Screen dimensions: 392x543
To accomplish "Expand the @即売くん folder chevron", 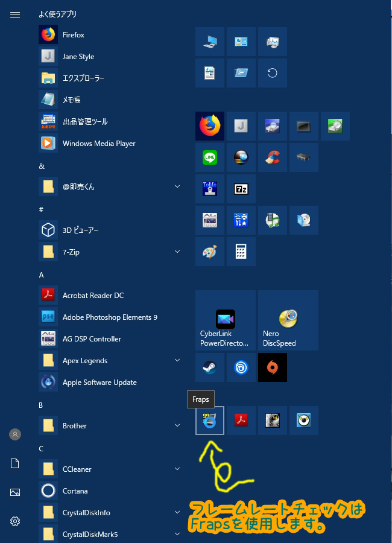I will pos(177,186).
